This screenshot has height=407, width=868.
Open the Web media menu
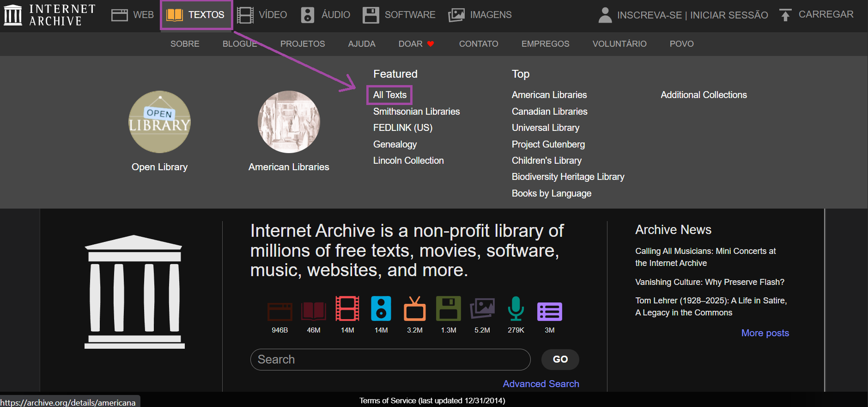[133, 15]
